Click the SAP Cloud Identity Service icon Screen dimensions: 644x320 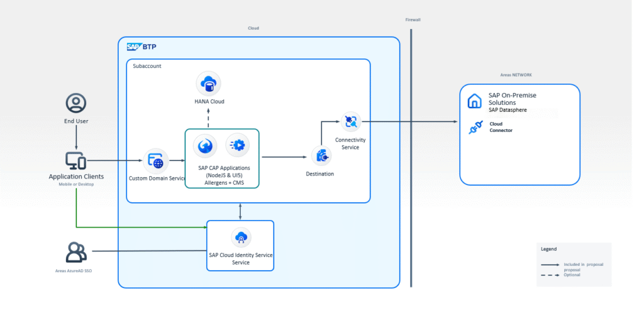pos(241,237)
